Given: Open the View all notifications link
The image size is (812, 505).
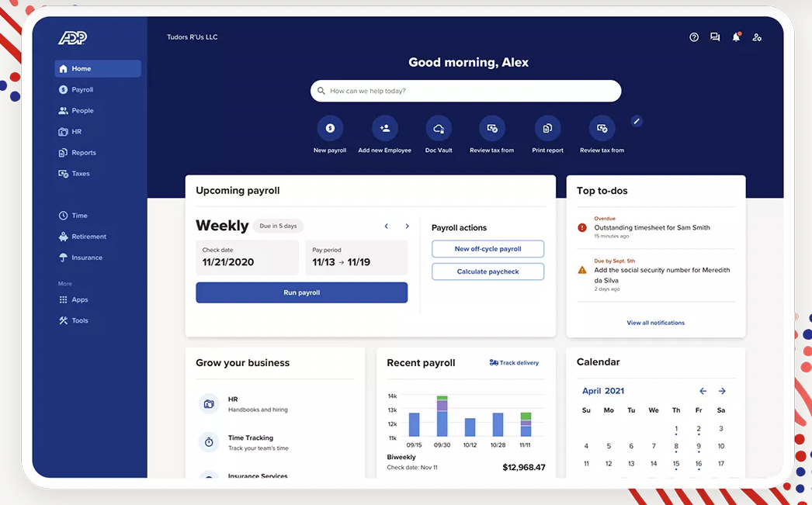Looking at the screenshot, I should pos(655,323).
